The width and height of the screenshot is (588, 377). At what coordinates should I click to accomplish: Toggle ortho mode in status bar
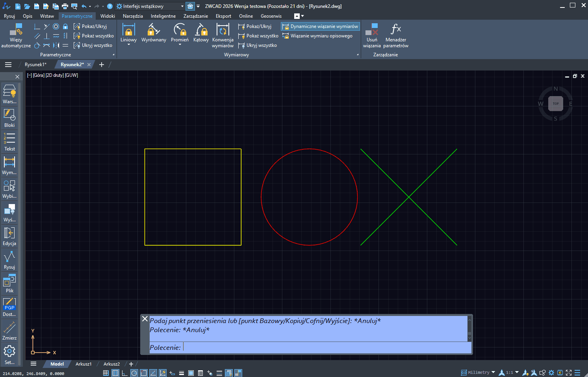coord(124,373)
